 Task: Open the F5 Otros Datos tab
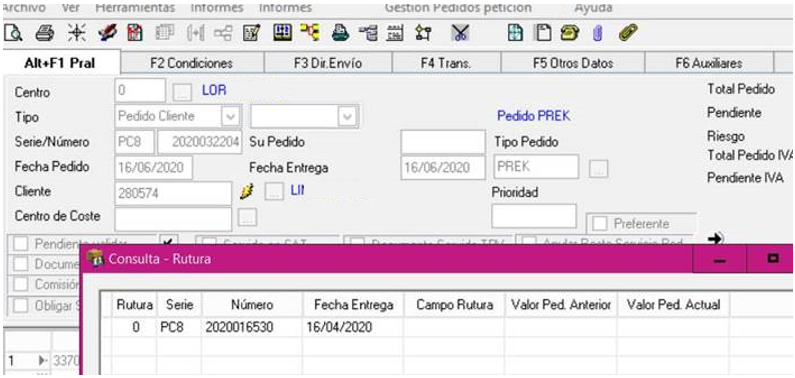tap(573, 64)
